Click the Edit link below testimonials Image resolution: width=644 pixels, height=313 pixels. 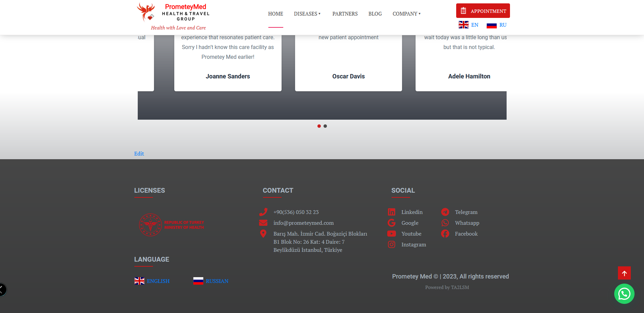tap(139, 153)
